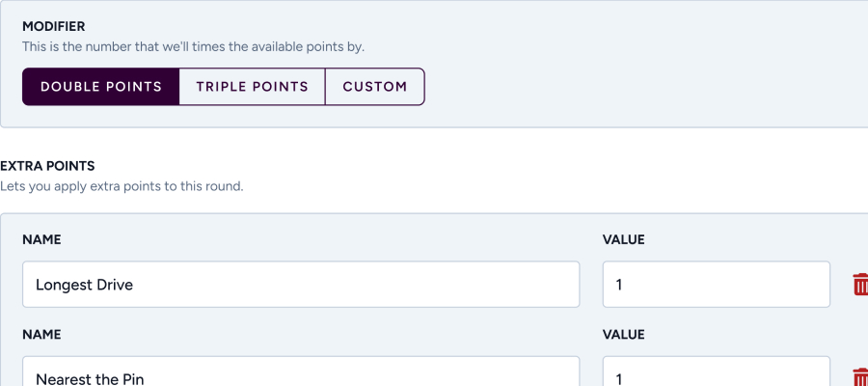Click the modifier description text
Screen dimensions: 868x386
(193, 46)
